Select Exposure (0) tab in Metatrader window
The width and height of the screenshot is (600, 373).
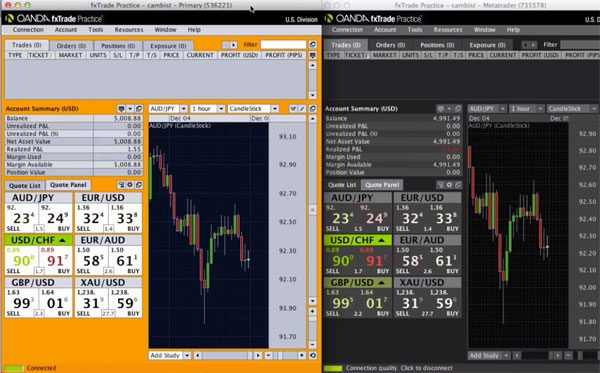click(487, 45)
